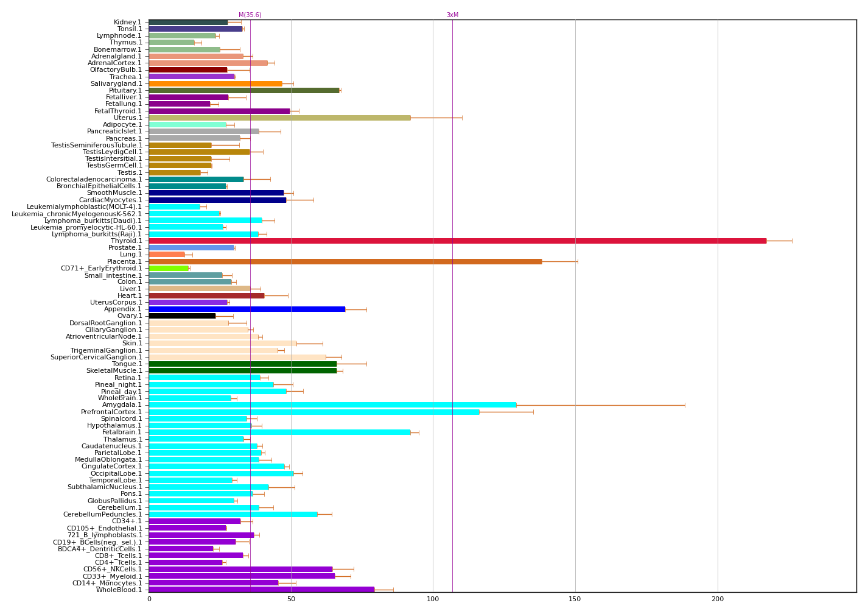Click the orange Salivarygland.1 bar
The height and width of the screenshot is (614, 868).
tap(215, 84)
